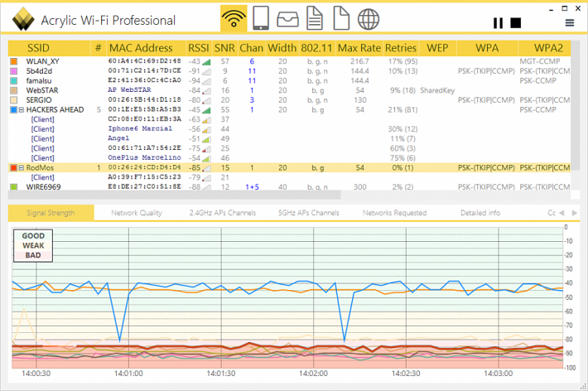Click signal bars for OnePlus Marcelino client

click(x=206, y=158)
